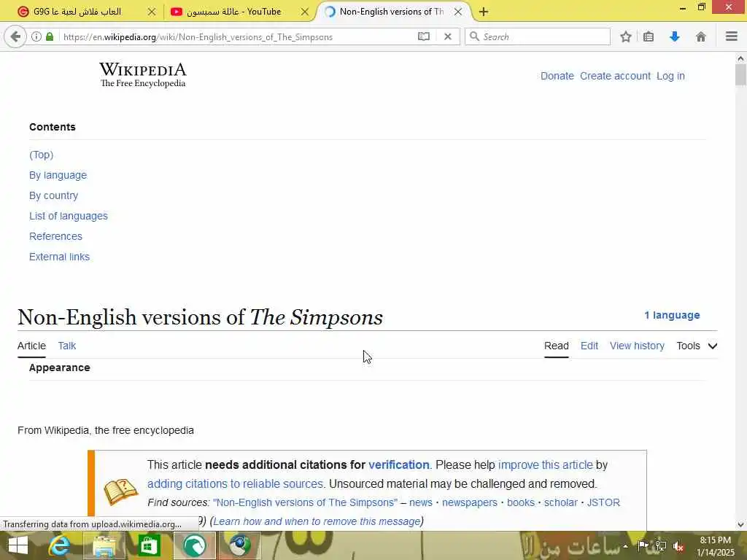Open View history tab
The height and width of the screenshot is (560, 747).
[637, 346]
